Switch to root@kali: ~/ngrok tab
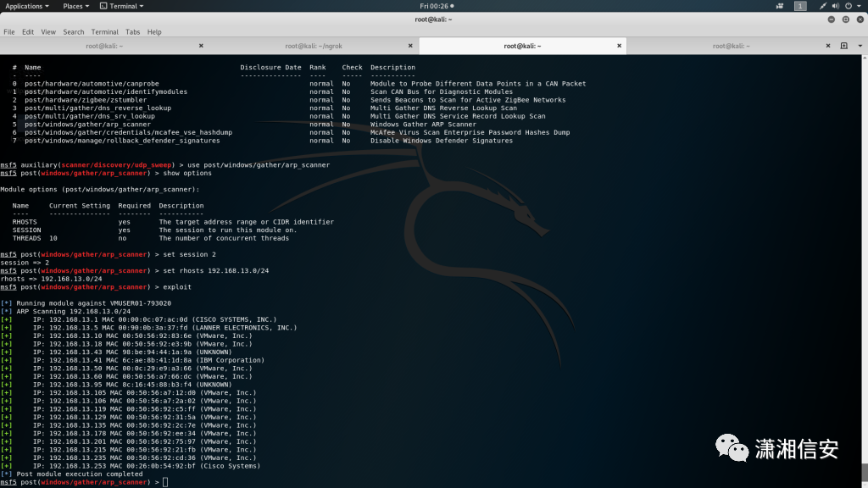 point(314,46)
